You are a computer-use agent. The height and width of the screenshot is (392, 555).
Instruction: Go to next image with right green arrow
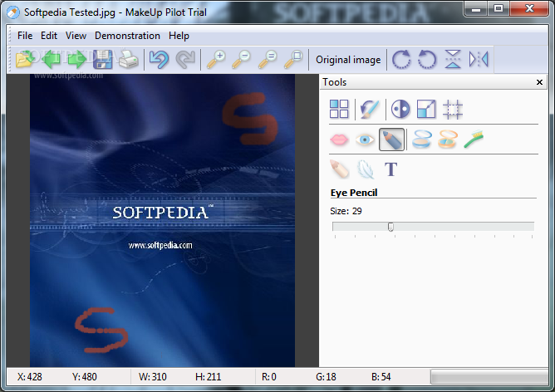pyautogui.click(x=76, y=59)
